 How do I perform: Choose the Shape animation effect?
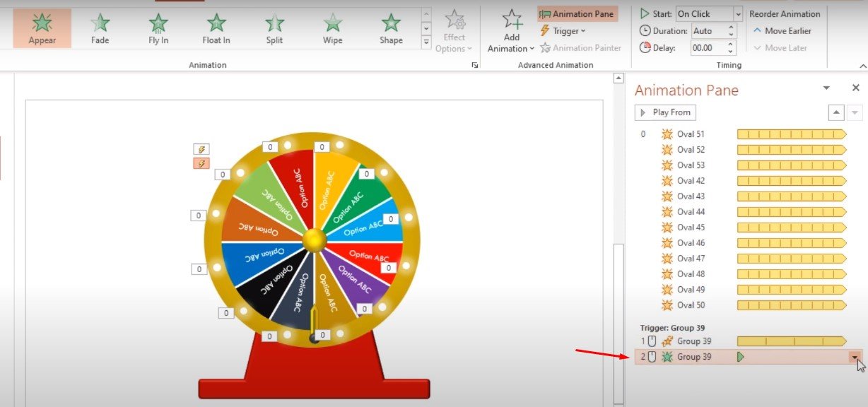[x=391, y=28]
